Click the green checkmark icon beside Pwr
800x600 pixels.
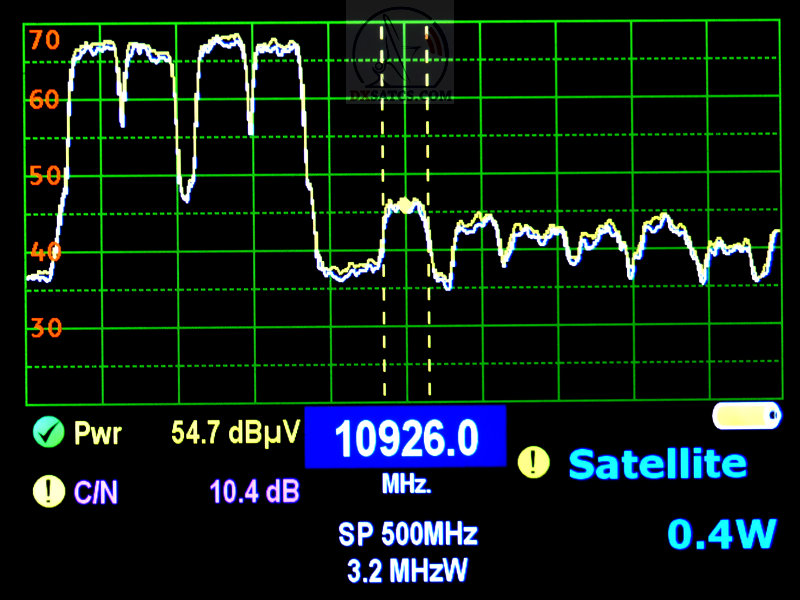coord(46,433)
